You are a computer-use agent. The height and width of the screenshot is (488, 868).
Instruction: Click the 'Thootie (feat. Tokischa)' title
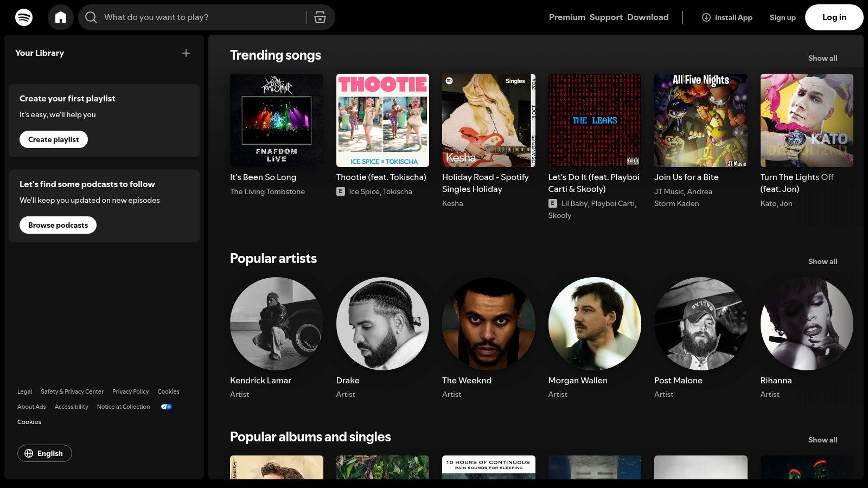(381, 177)
